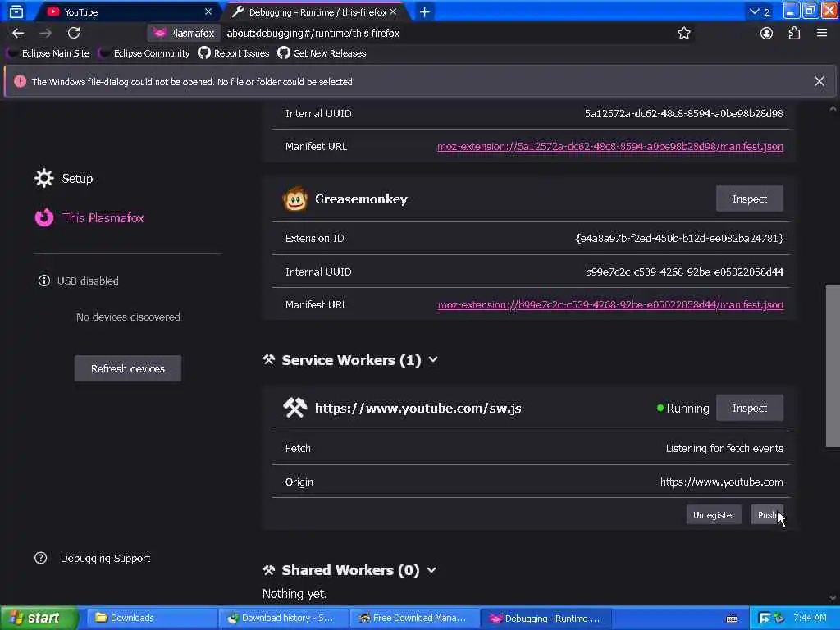Click the 'No devices discovered' text
Image resolution: width=840 pixels, height=630 pixels.
pyautogui.click(x=128, y=317)
